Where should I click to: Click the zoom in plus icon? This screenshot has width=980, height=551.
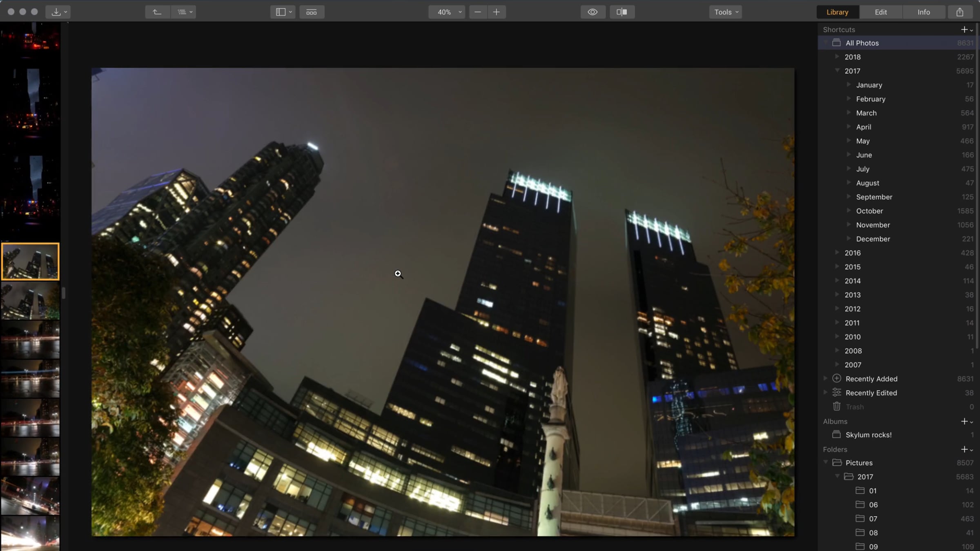pos(496,12)
